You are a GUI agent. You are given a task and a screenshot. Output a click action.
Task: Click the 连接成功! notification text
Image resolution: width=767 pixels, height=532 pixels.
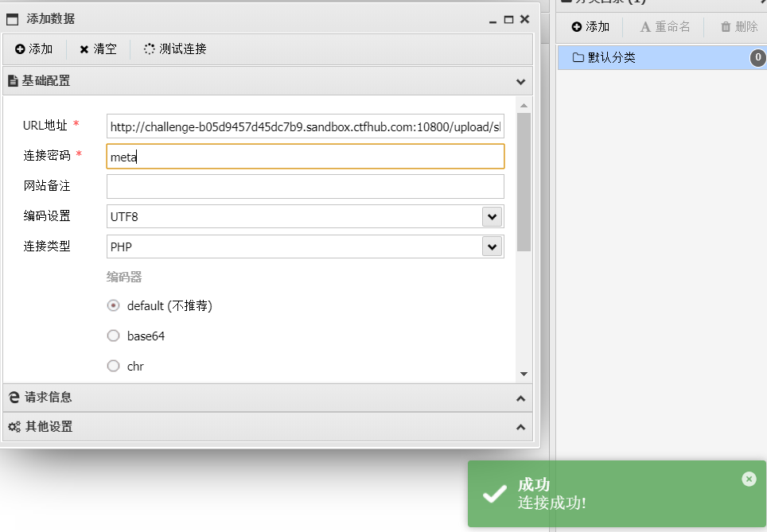click(x=551, y=503)
